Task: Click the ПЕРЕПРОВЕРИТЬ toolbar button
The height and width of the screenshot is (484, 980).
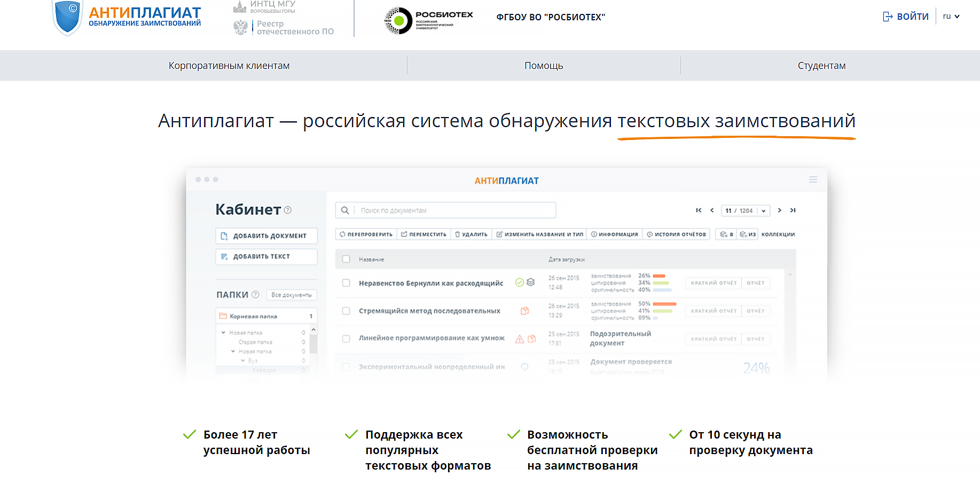Action: click(366, 235)
